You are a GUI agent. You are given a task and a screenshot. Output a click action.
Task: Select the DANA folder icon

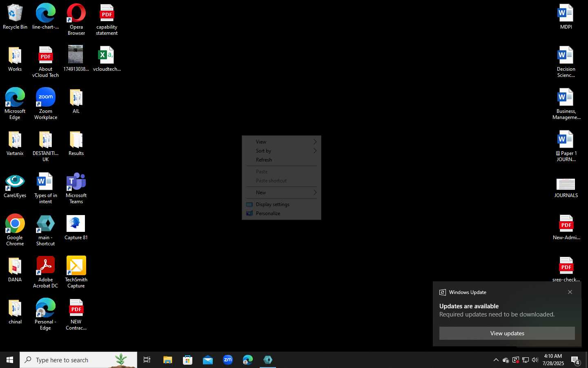(x=15, y=270)
